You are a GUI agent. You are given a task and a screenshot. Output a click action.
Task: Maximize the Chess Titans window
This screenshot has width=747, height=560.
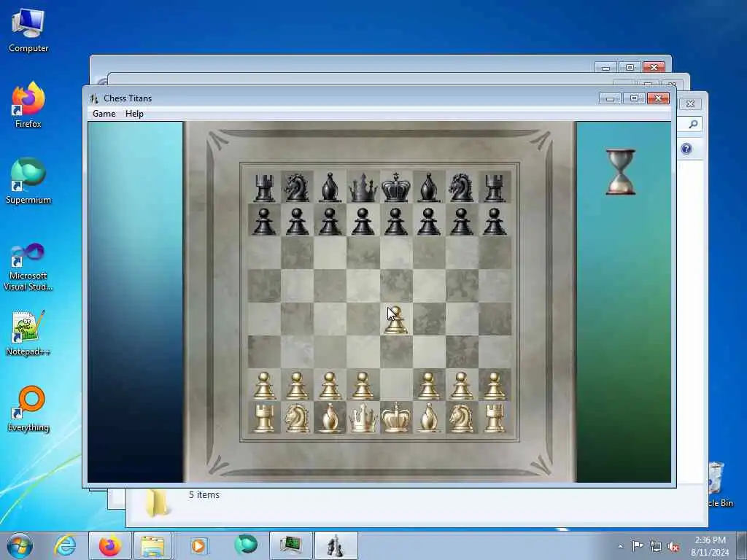[x=634, y=98]
